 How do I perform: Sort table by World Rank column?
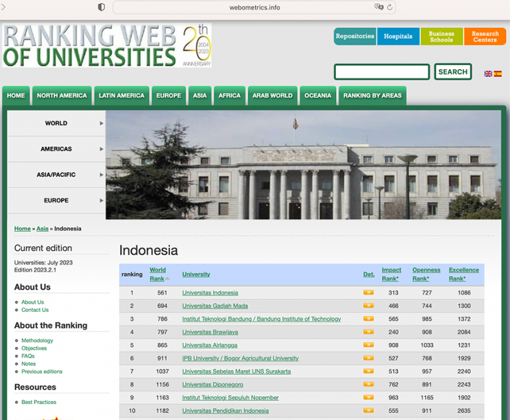[x=158, y=274]
